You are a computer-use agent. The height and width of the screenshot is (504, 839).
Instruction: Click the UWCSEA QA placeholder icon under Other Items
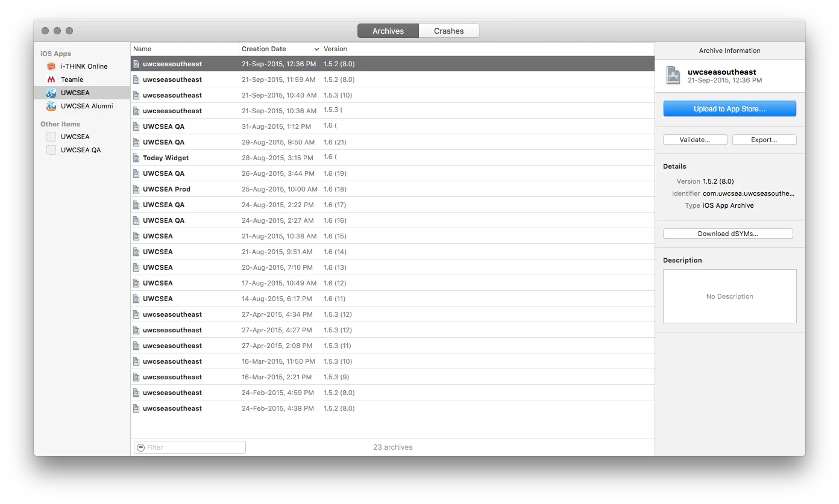[x=51, y=150]
